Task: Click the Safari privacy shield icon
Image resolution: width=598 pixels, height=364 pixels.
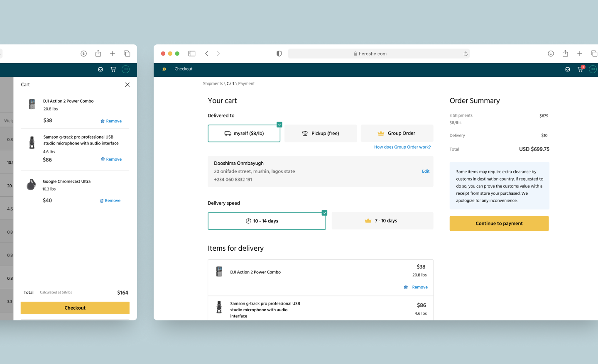Action: click(x=279, y=54)
